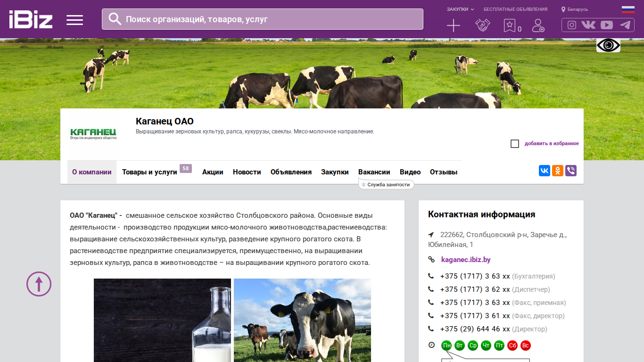Open the Вакансии tab

tap(374, 172)
